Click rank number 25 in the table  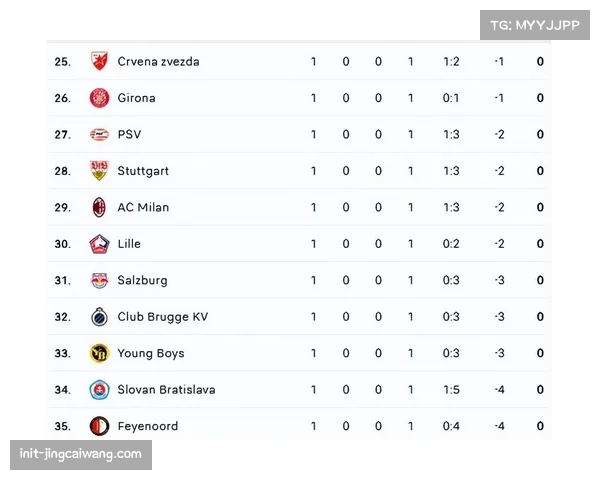click(x=62, y=61)
